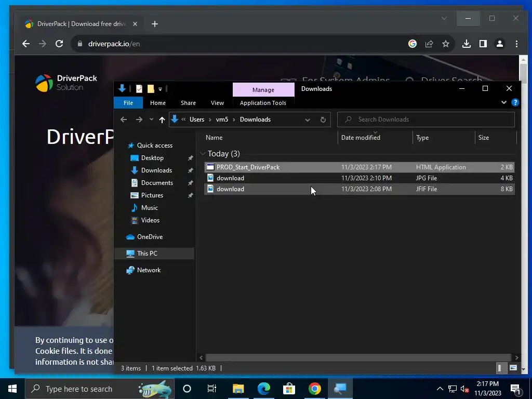Viewport: 532px width, 399px height.
Task: Bookmark this page with the star icon
Action: click(x=445, y=44)
